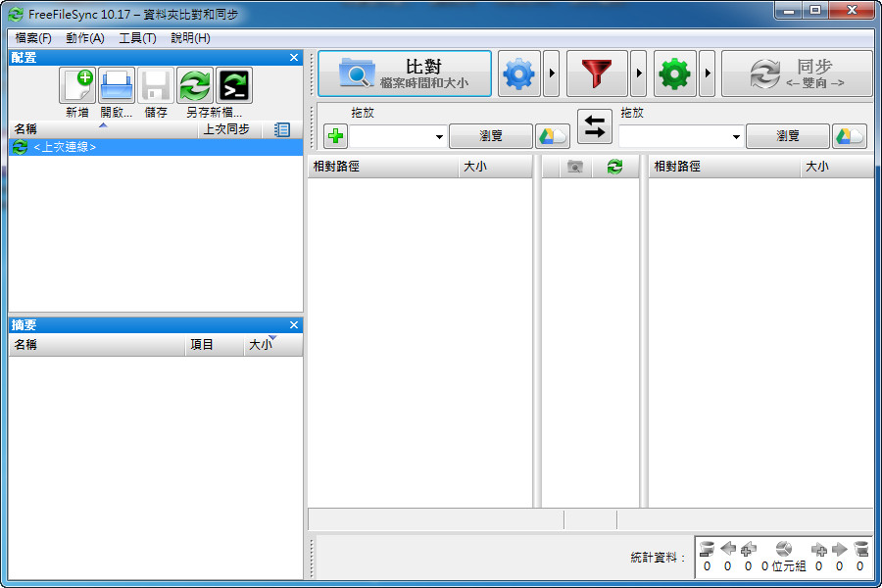Sort right grid by 大小 header
Image resolution: width=882 pixels, height=588 pixels.
[837, 167]
